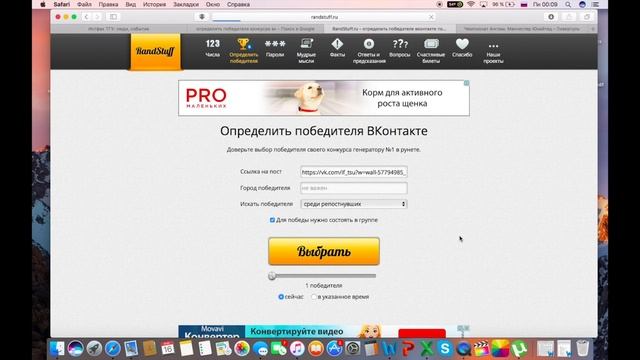Open the Справка menu
Viewport: 640px width, 360px height.
(238, 4)
